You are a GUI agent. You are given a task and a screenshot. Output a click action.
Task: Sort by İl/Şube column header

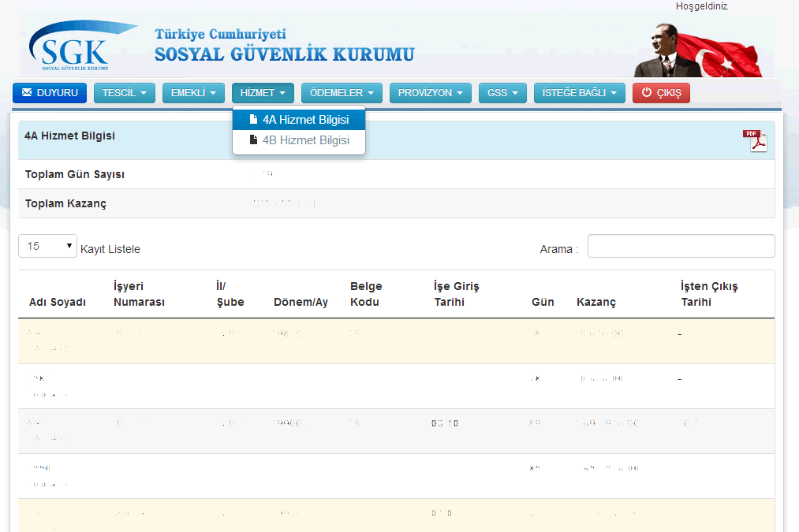pos(230,294)
